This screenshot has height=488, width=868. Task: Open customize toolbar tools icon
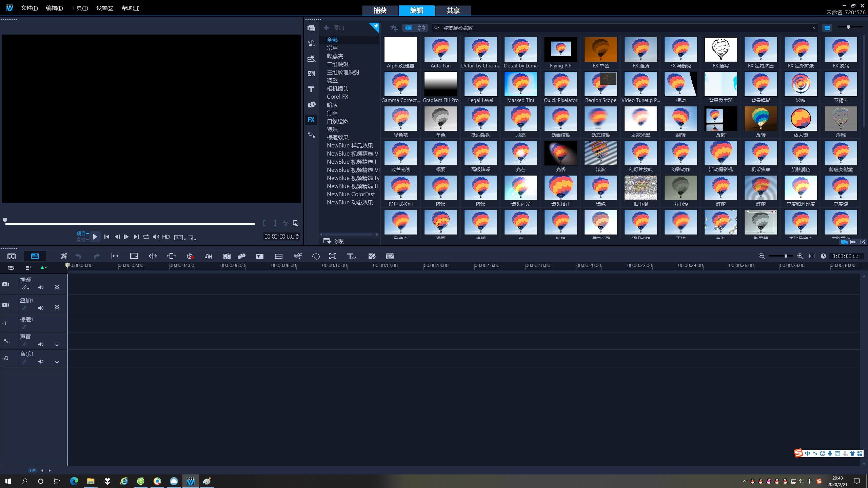pos(64,256)
